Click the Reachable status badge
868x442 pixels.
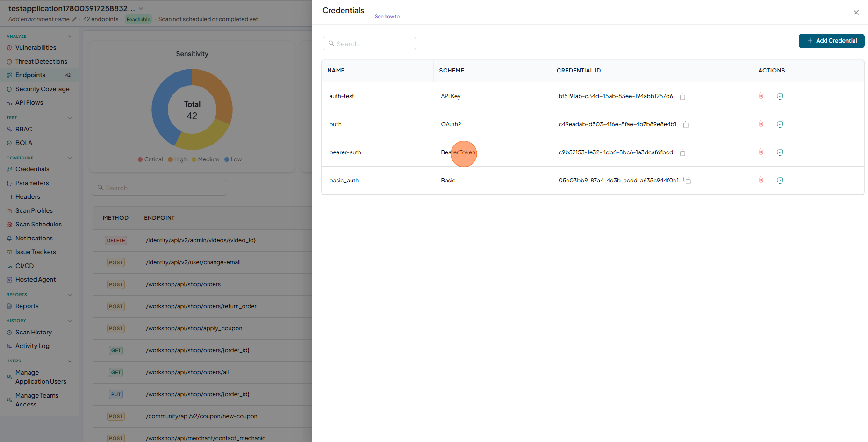pos(138,19)
